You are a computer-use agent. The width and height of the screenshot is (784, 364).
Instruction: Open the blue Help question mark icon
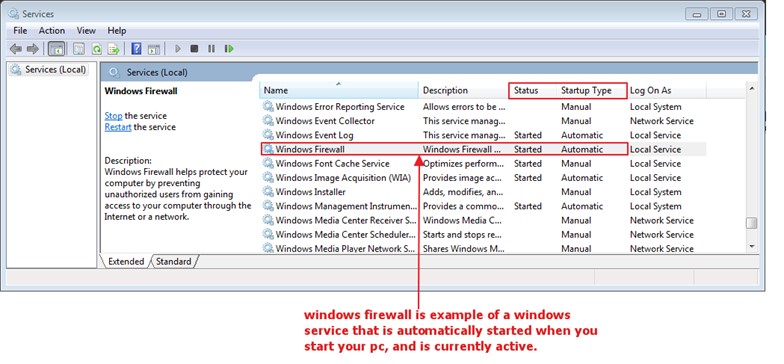point(136,48)
